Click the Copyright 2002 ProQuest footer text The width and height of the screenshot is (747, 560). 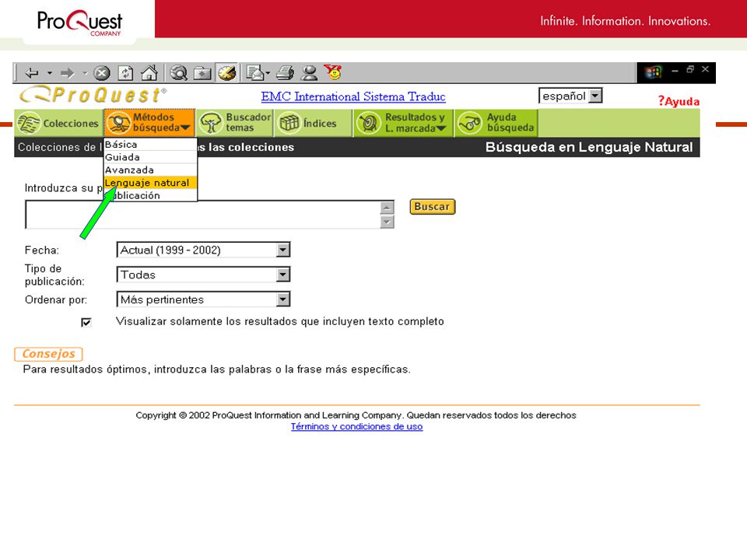pos(356,415)
